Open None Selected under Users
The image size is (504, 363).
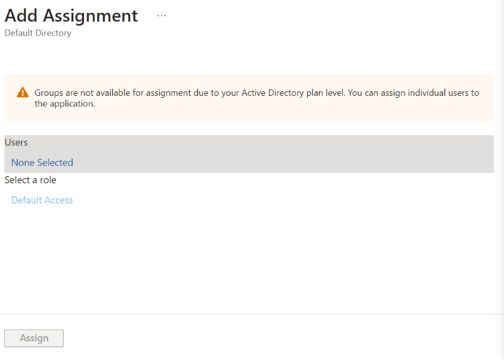click(42, 162)
